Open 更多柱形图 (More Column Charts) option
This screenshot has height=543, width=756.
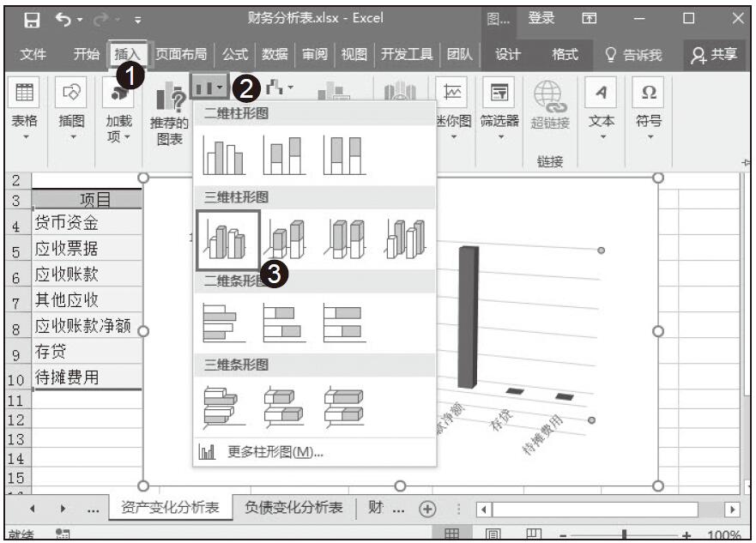click(x=275, y=452)
